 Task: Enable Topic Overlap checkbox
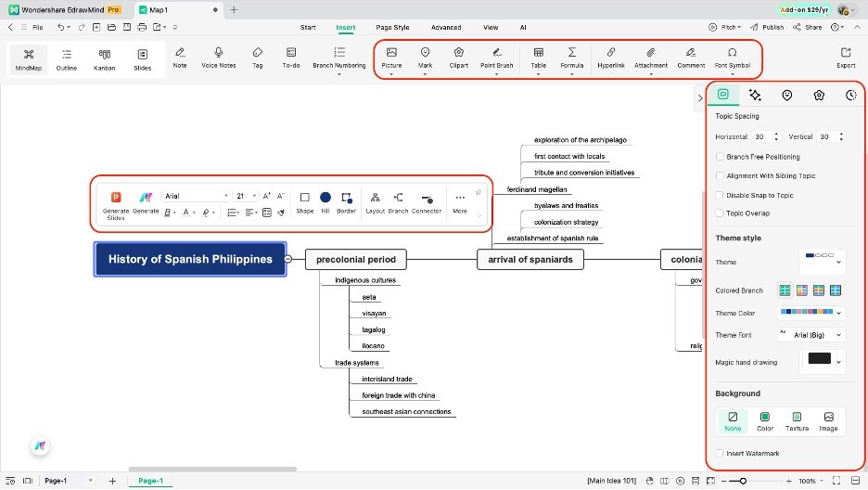(720, 213)
